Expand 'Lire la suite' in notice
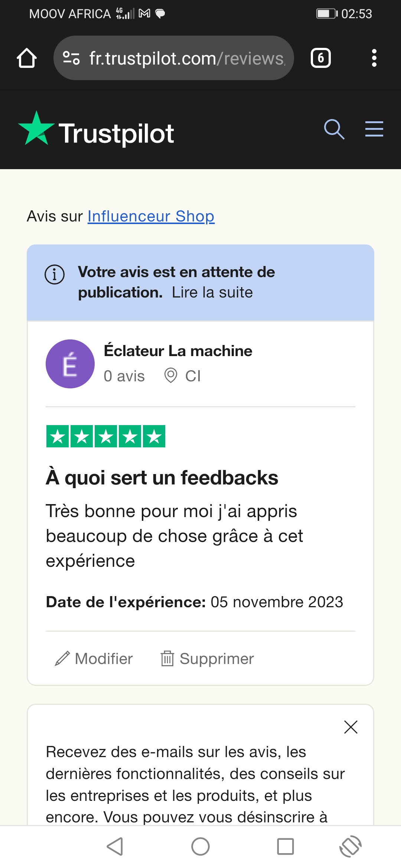 point(212,293)
